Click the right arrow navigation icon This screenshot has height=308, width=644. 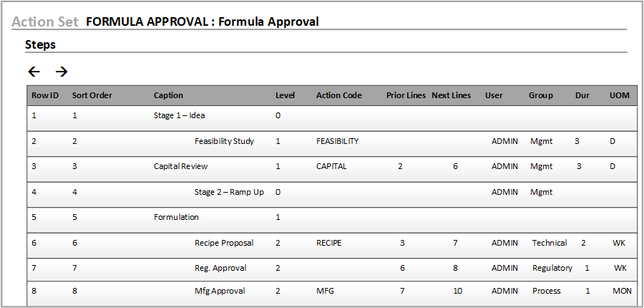point(62,72)
